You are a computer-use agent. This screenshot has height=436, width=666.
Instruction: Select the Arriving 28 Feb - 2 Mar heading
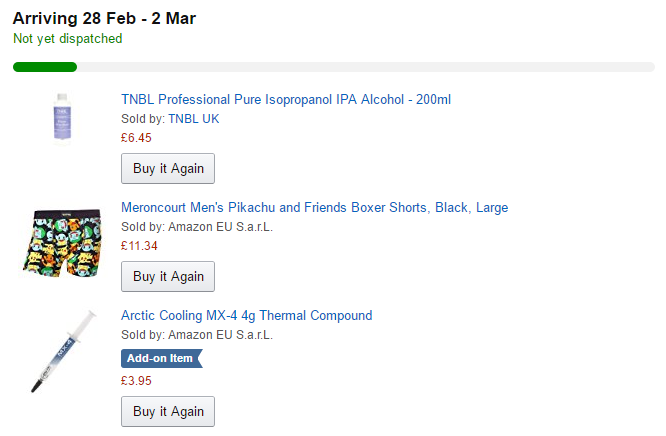click(104, 18)
